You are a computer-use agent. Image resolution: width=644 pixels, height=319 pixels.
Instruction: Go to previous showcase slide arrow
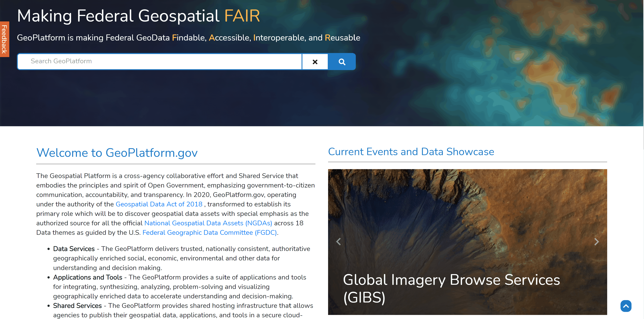pos(339,242)
